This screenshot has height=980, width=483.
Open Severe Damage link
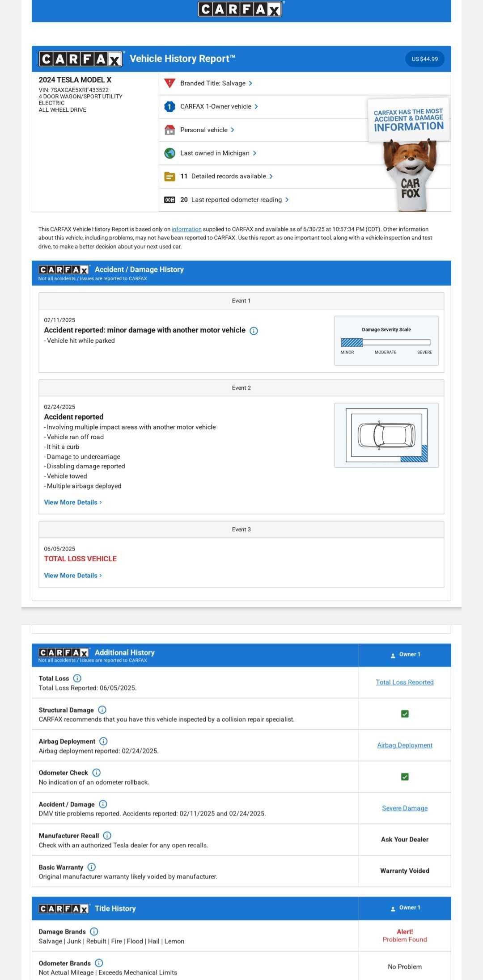click(x=405, y=808)
